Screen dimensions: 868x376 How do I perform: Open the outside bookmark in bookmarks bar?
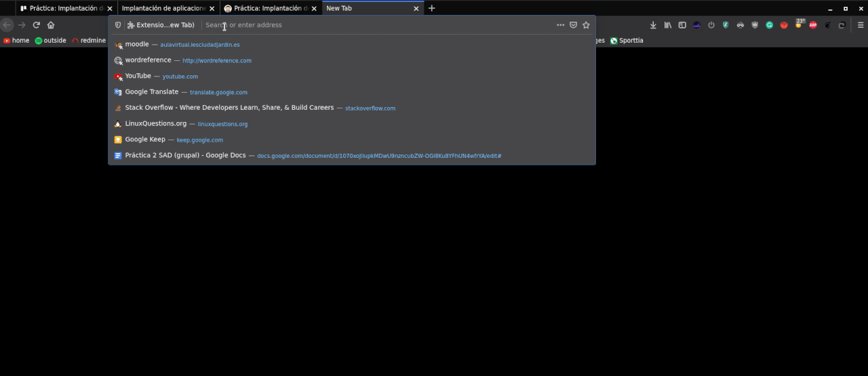click(x=51, y=41)
